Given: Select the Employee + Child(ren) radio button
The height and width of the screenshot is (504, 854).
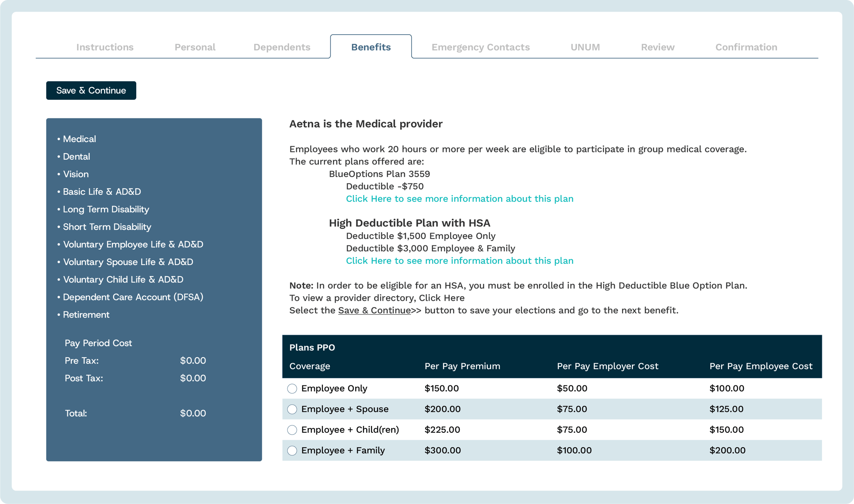Looking at the screenshot, I should tap(292, 430).
